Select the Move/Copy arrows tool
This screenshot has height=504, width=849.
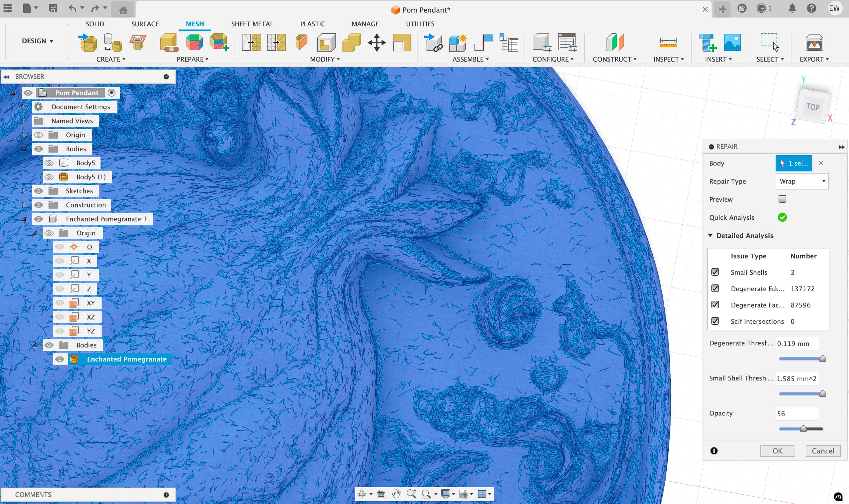376,43
